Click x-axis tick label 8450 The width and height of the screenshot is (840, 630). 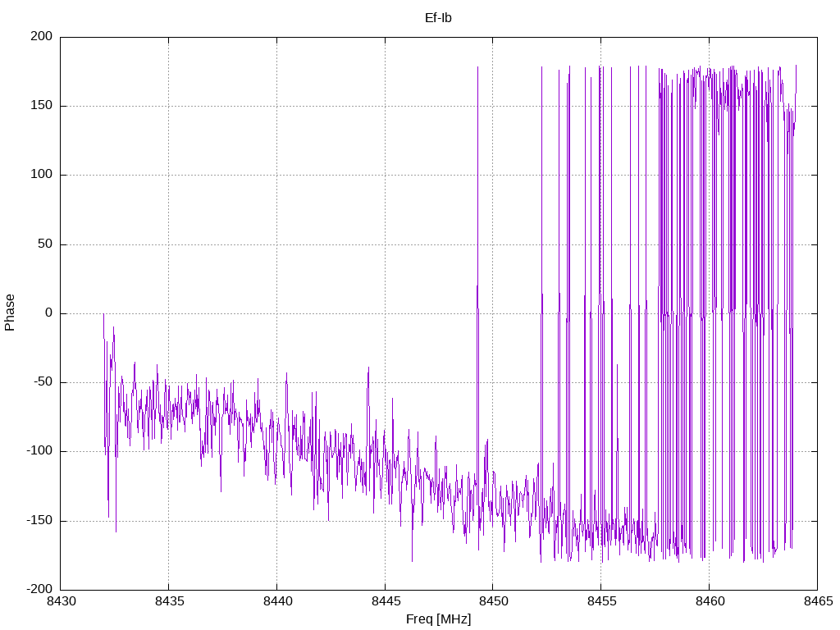(493, 601)
